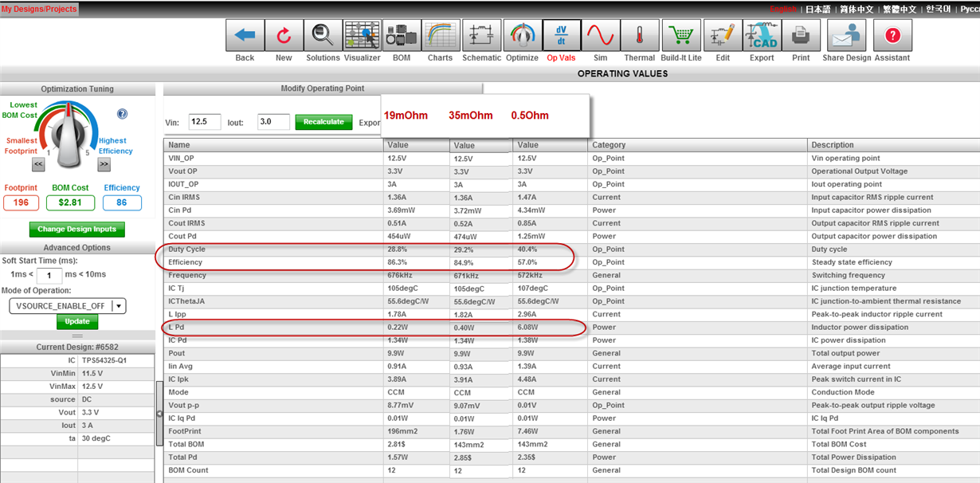
Task: Open the Solutions magnifier icon
Action: coord(323,36)
